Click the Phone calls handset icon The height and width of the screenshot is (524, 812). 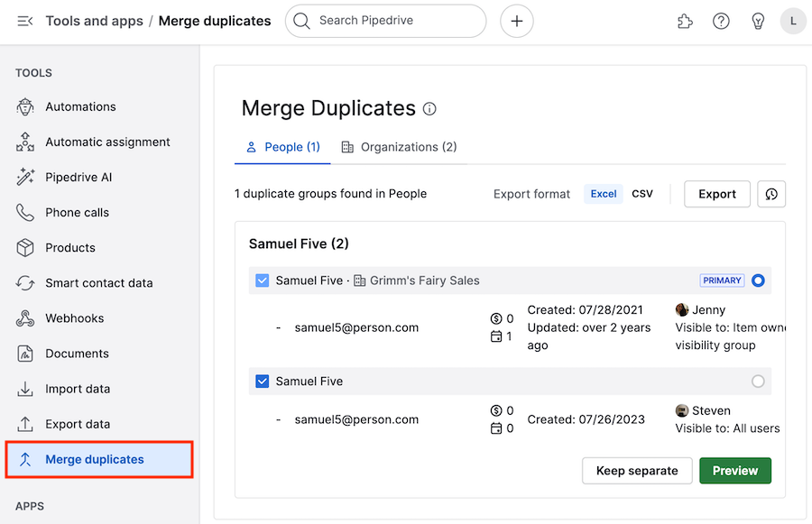pyautogui.click(x=25, y=212)
